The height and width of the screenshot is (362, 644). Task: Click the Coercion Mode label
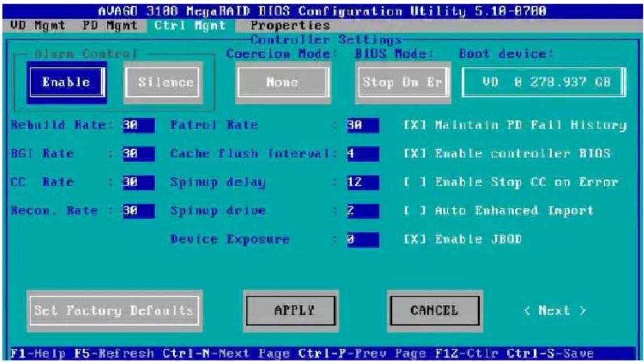coord(282,54)
